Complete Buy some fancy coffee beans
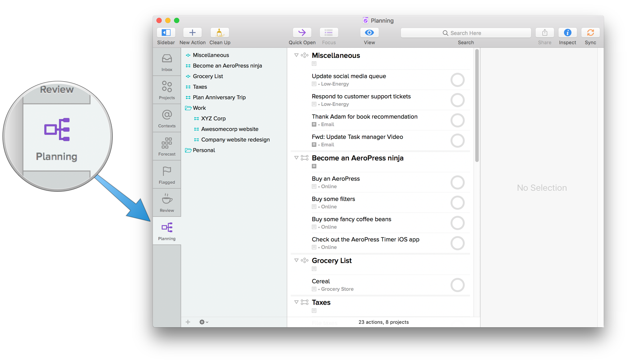This screenshot has height=364, width=630. point(458,223)
